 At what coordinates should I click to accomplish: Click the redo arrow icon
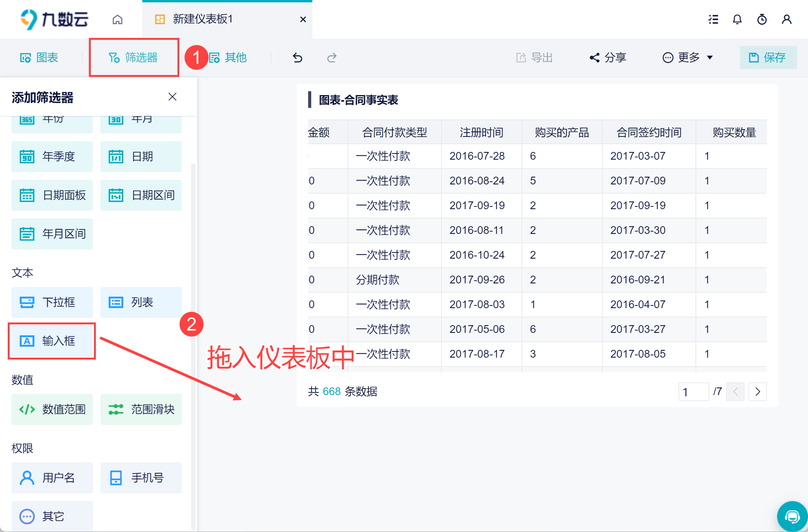tap(332, 58)
